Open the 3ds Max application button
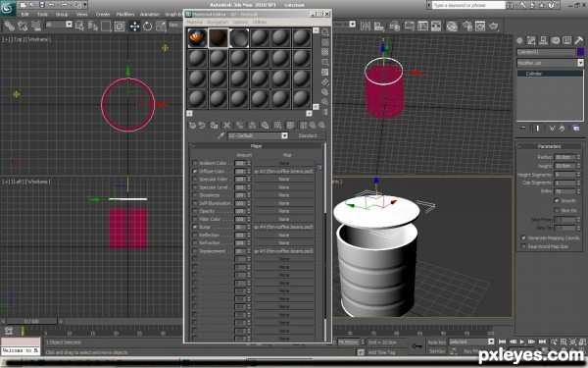Screen dimensions: 588x368 8,8
